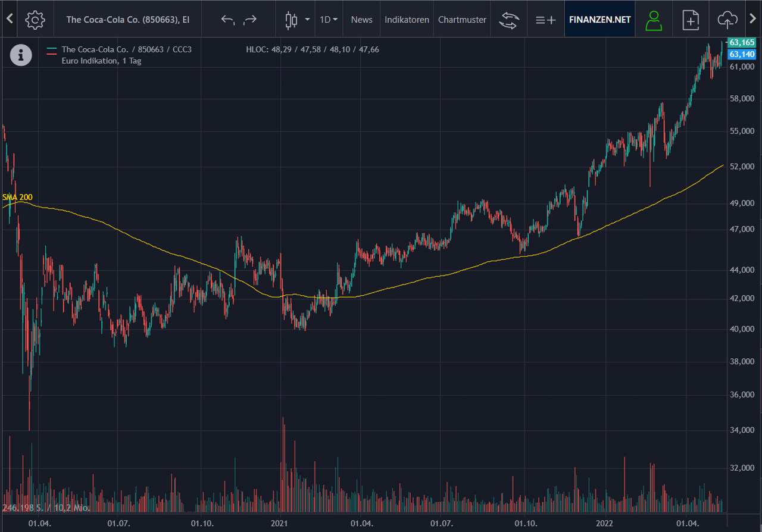Click the 34,000 price axis label

click(x=742, y=430)
